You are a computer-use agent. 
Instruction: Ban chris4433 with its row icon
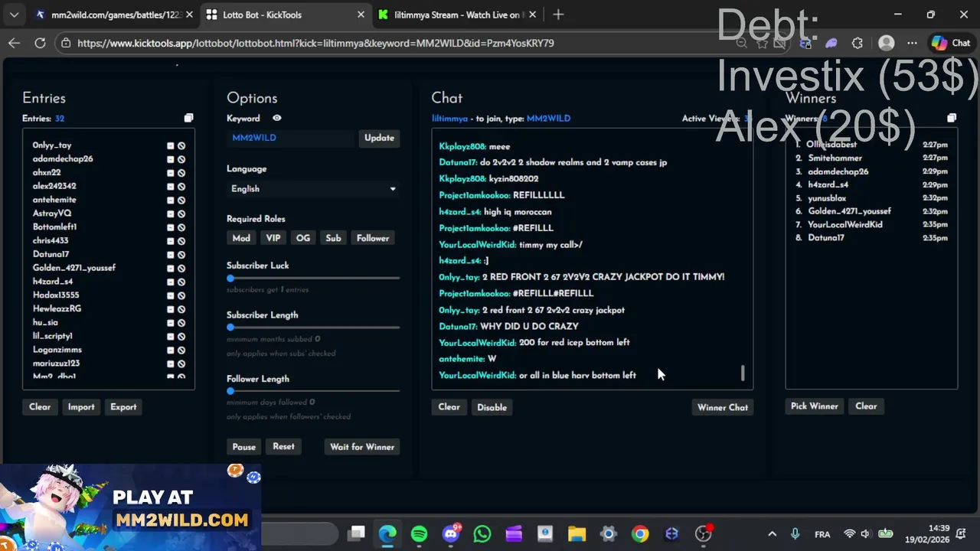coord(181,241)
